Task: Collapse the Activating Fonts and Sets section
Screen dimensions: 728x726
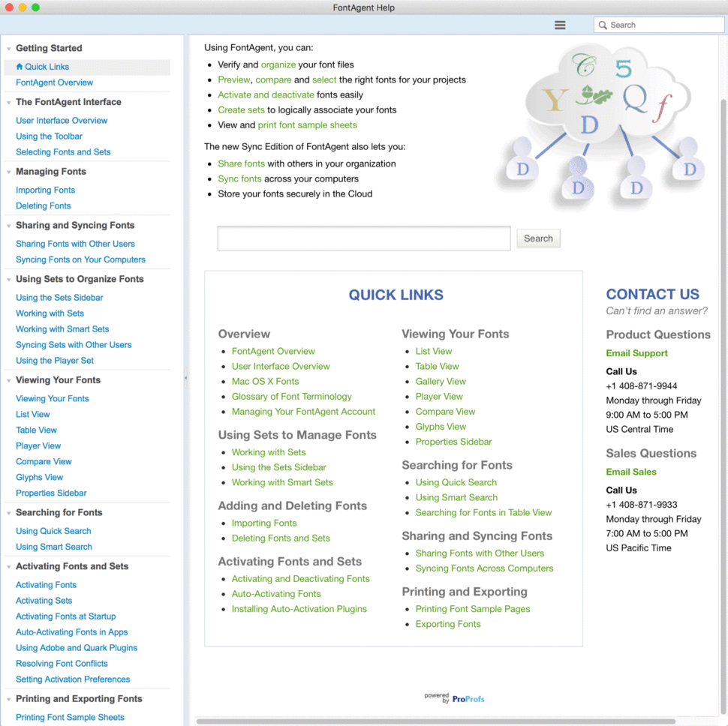Action: tap(9, 567)
